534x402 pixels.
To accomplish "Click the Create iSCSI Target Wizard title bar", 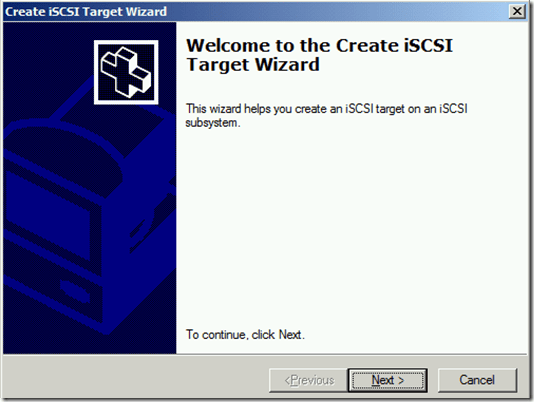I will pyautogui.click(x=266, y=12).
